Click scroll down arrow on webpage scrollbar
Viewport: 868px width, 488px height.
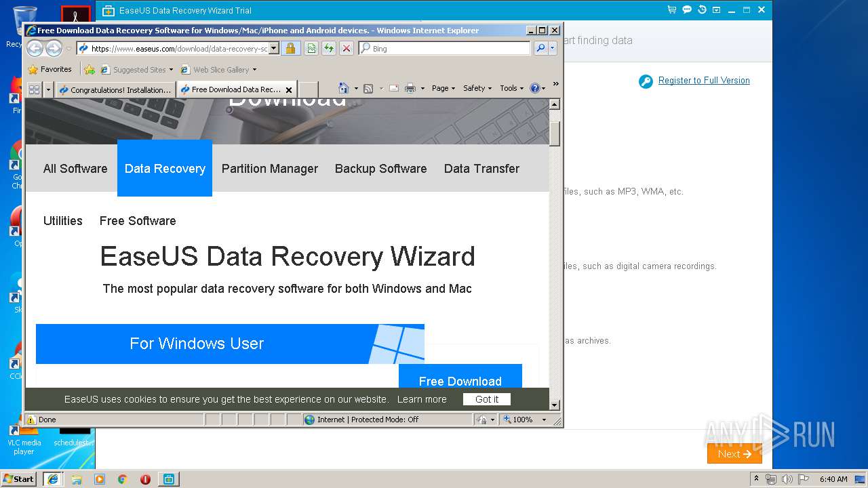[555, 405]
